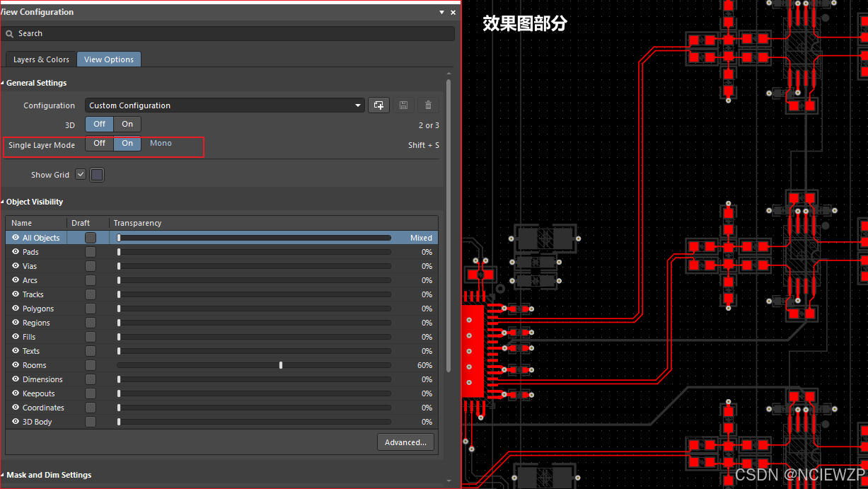Toggle visibility eye for All Objects
Viewport: 868px width, 489px height.
pyautogui.click(x=16, y=238)
